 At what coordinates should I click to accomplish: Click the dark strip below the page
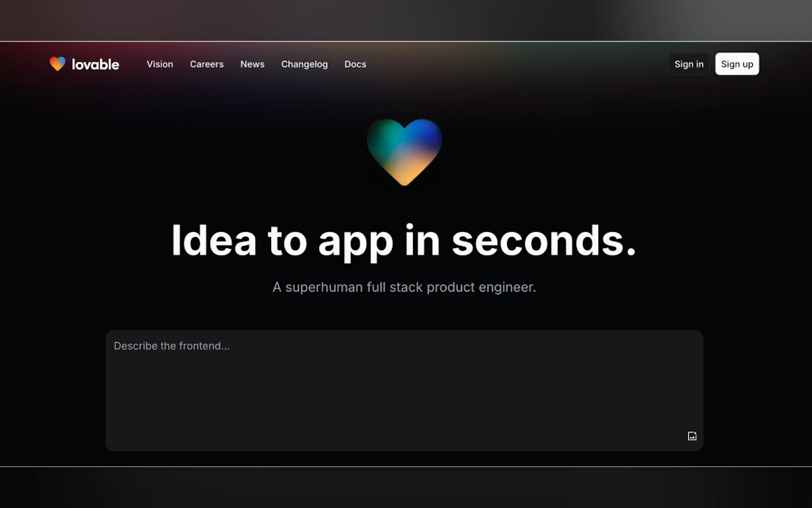406,488
